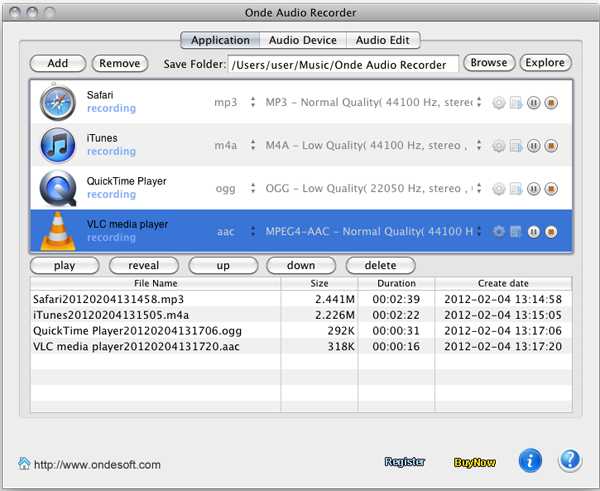Screen dimensions: 600x491
Task: Click the Save Folder path field
Action: (x=343, y=64)
